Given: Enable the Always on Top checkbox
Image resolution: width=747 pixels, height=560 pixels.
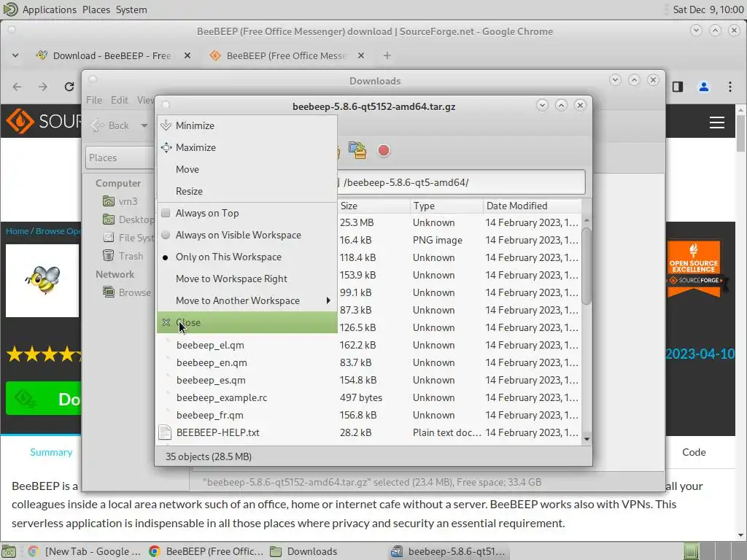Looking at the screenshot, I should coord(166,214).
